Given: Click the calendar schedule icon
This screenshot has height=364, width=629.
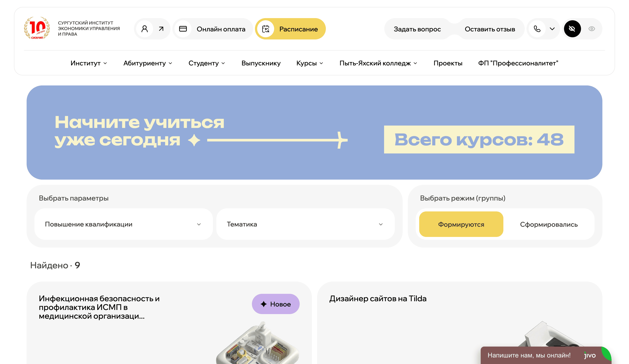Looking at the screenshot, I should point(266,29).
